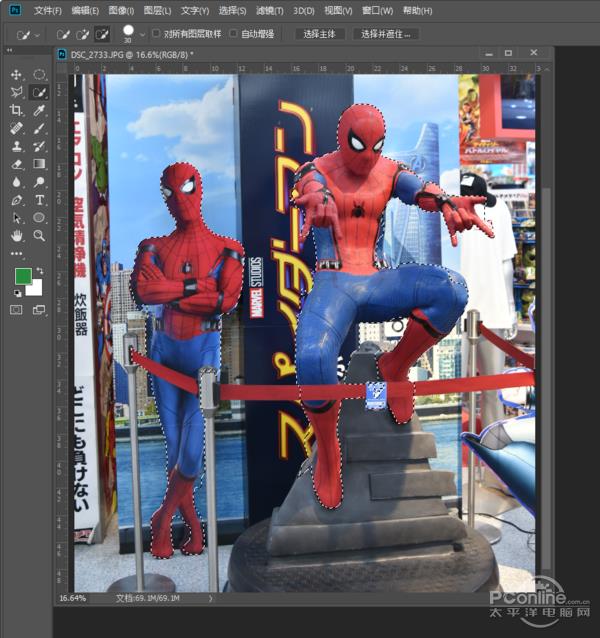Select the Type tool
Image resolution: width=600 pixels, height=638 pixels.
(39, 200)
